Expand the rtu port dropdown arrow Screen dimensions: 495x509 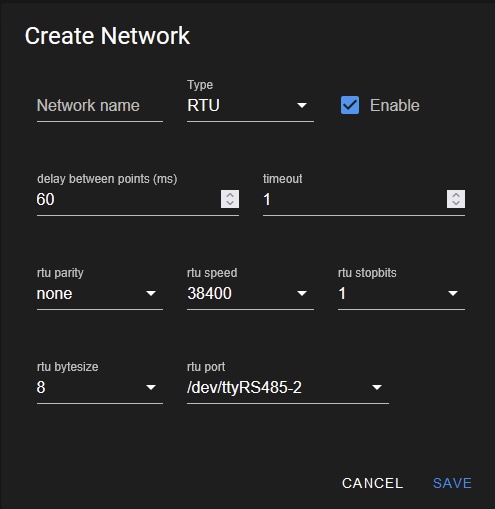tap(377, 388)
